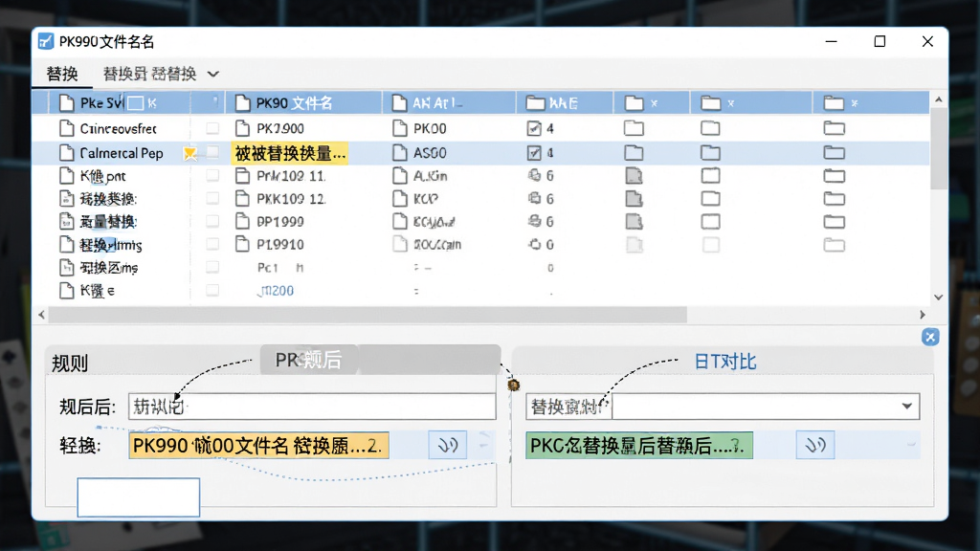Click the vertical scrollbar thumb of list
The width and height of the screenshot is (980, 551).
(x=938, y=147)
